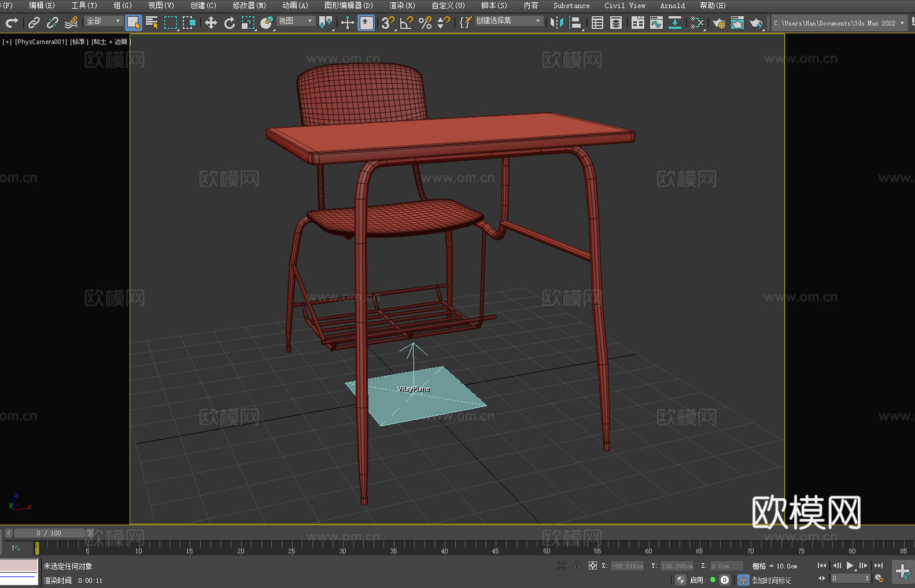Click the time slider 0 / 100 handle

[x=49, y=533]
